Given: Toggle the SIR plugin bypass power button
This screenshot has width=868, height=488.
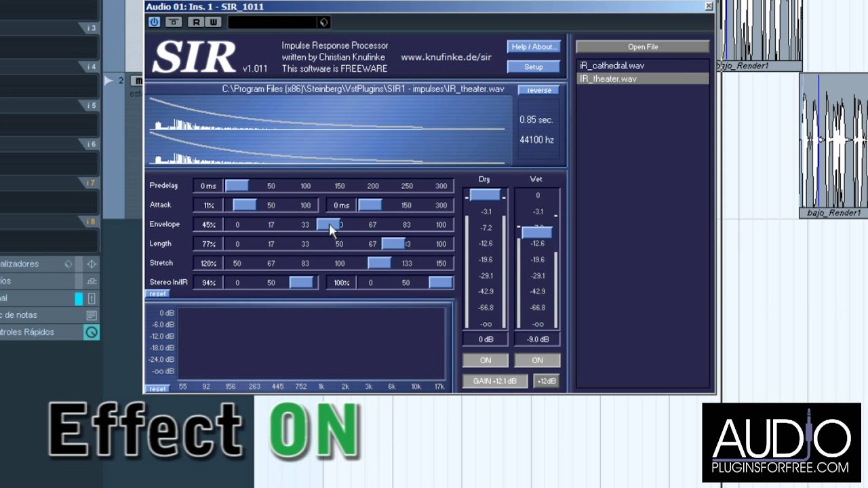Looking at the screenshot, I should tap(154, 22).
